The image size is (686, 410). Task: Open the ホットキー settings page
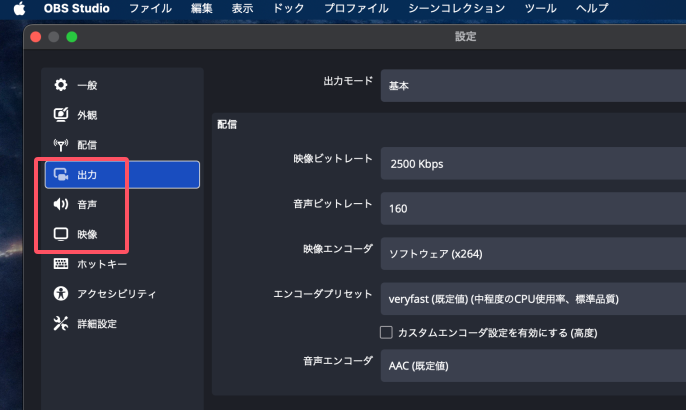(122, 264)
